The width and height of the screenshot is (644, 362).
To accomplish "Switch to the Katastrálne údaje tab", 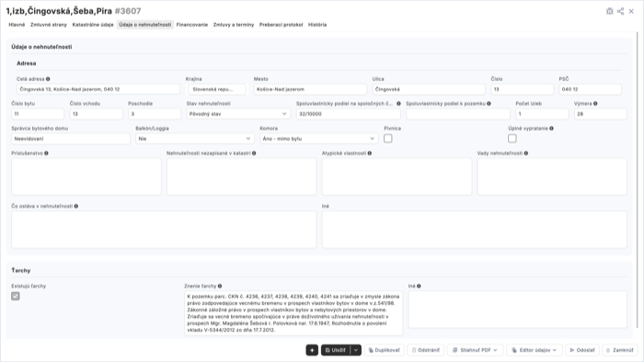I will [93, 25].
